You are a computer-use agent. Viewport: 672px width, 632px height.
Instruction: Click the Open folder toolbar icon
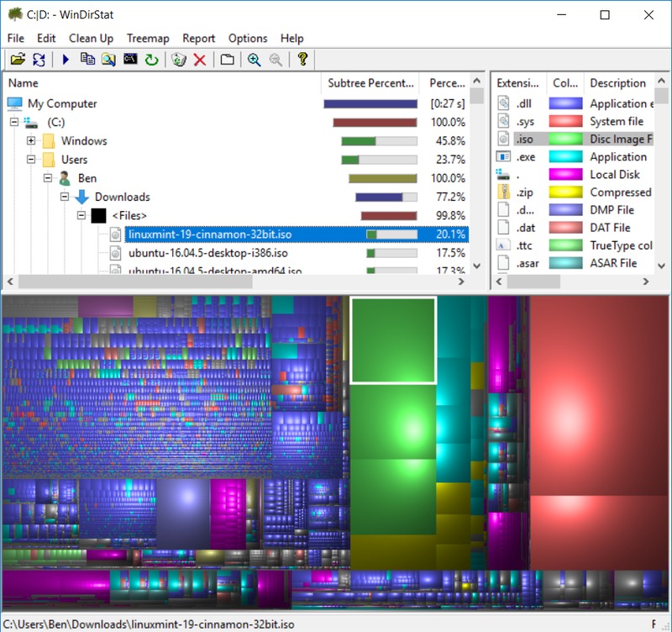tap(17, 60)
